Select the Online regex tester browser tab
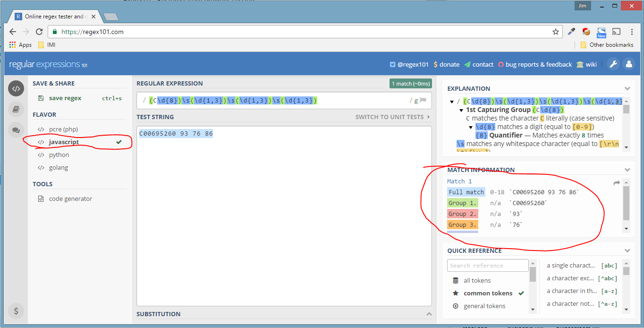This screenshot has height=328, width=644. (x=55, y=17)
